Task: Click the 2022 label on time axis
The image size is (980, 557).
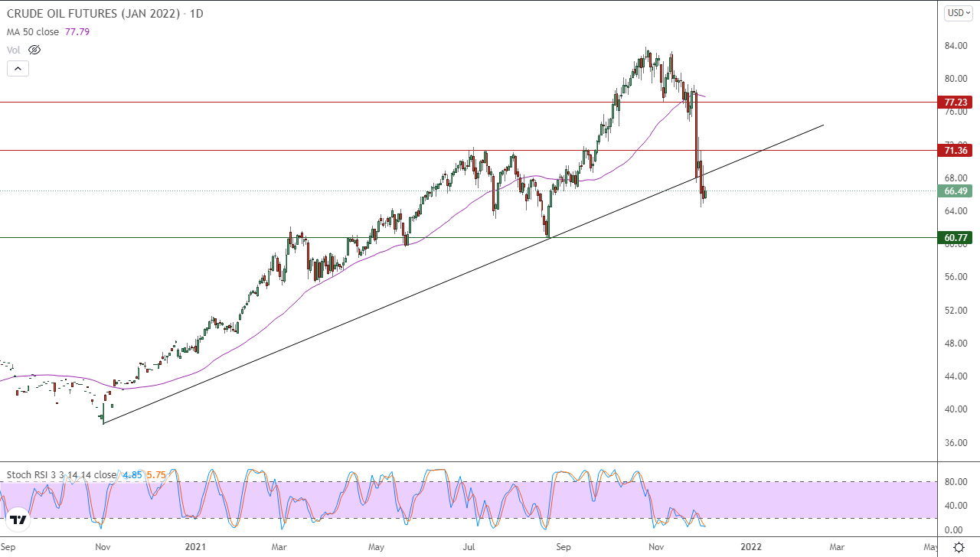Action: pyautogui.click(x=751, y=547)
